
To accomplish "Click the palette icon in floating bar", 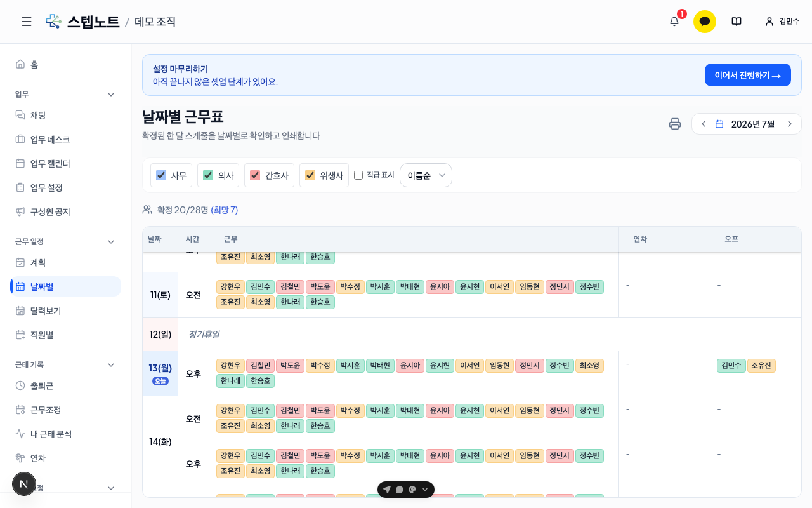I will (412, 490).
